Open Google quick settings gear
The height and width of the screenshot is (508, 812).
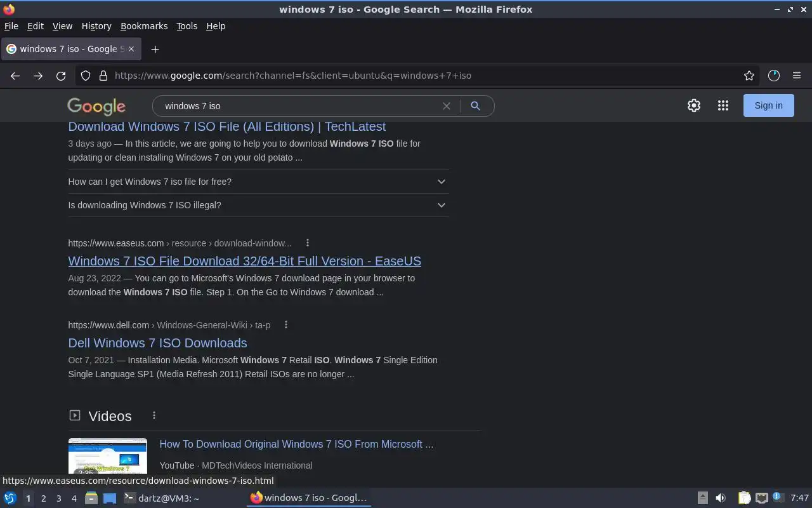(x=694, y=105)
